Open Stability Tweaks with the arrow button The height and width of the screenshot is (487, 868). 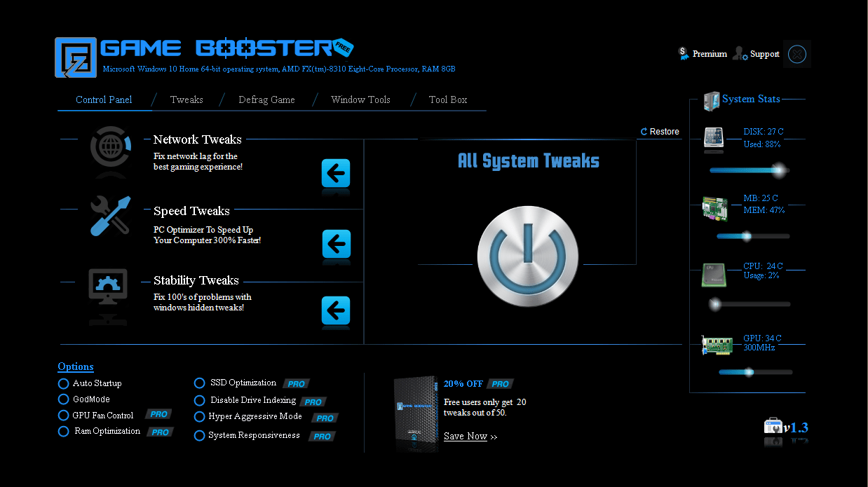(336, 310)
